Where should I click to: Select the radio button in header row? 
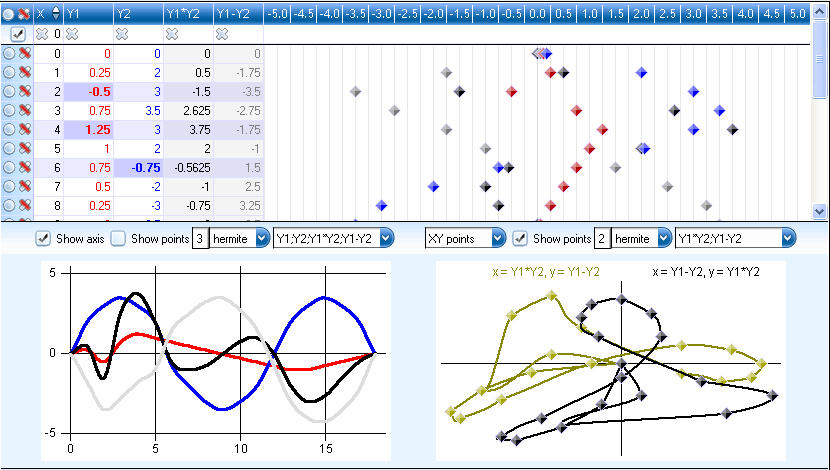click(x=8, y=14)
